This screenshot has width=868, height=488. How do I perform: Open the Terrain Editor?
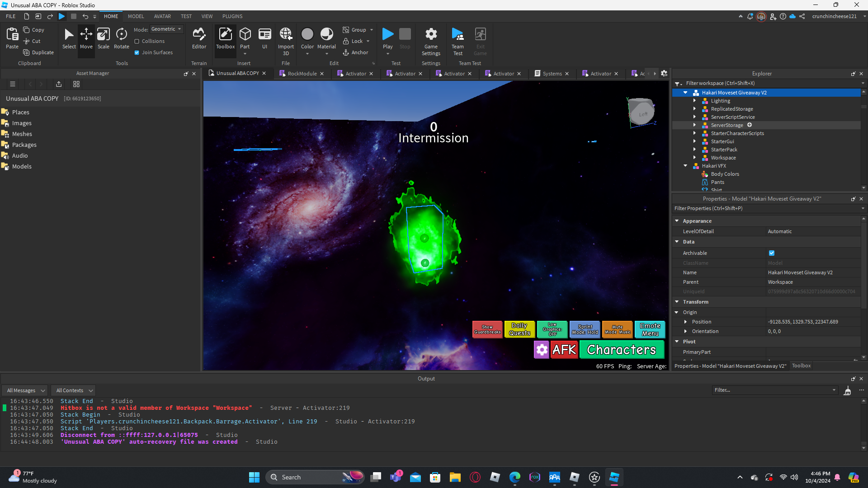pyautogui.click(x=199, y=38)
